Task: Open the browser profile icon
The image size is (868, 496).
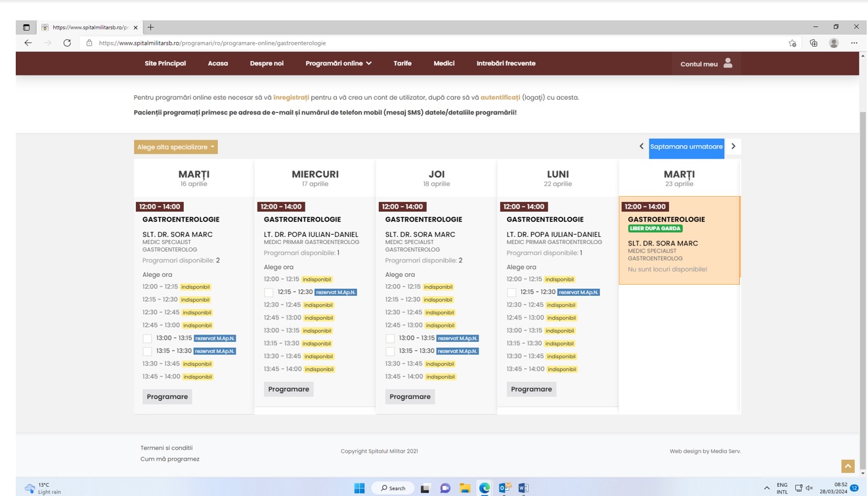Action: [x=833, y=43]
